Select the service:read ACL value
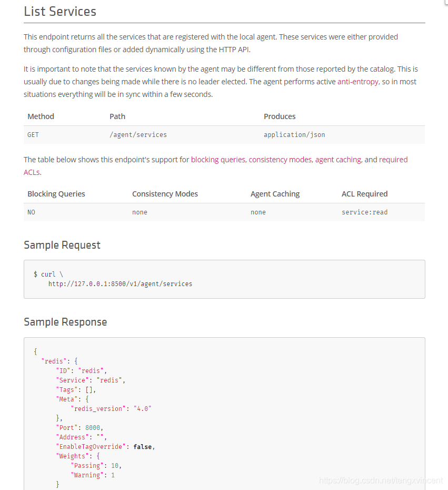 point(365,212)
